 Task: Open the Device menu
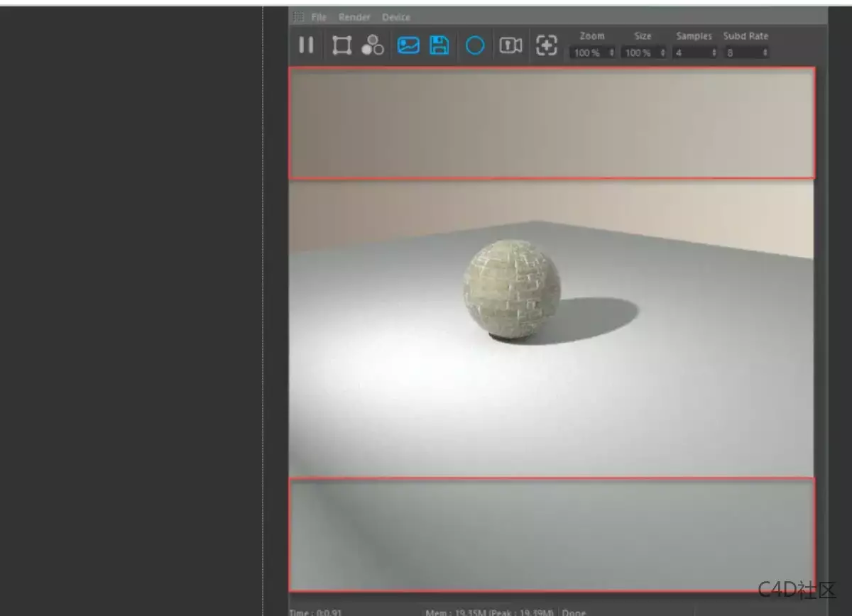point(396,16)
